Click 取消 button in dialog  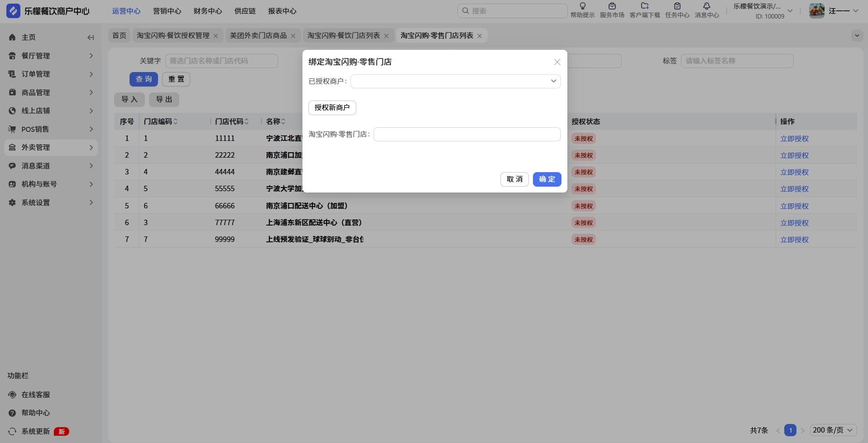coord(514,179)
